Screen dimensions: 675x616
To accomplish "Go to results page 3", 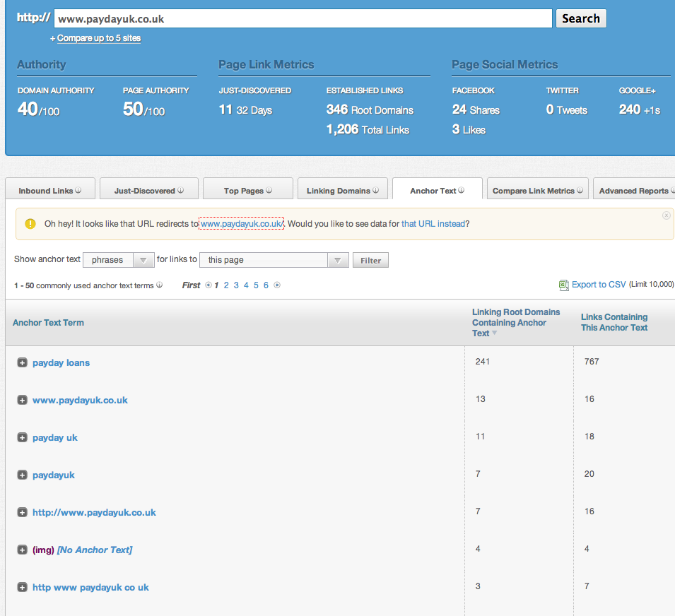I will [236, 285].
